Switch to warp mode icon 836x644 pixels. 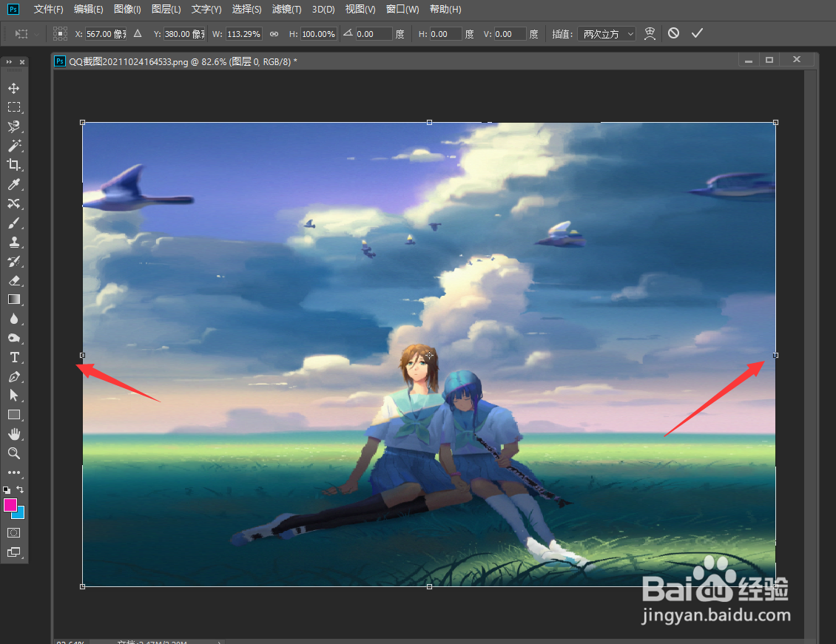[650, 33]
